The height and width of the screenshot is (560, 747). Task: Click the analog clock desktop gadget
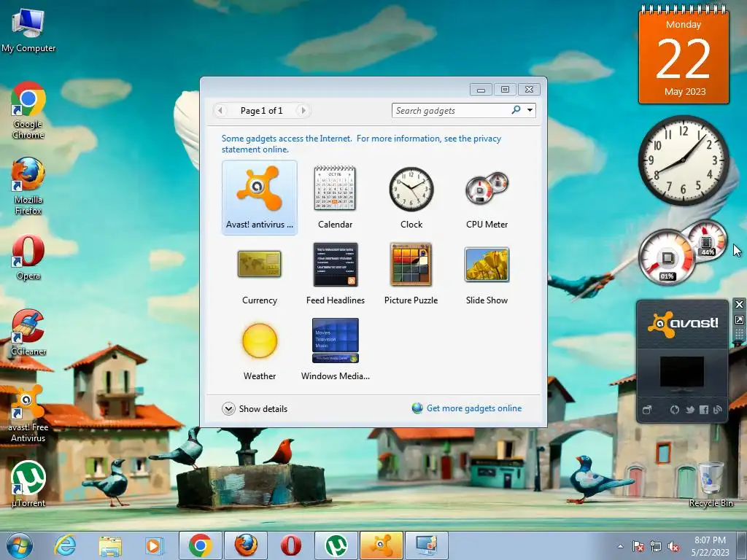[683, 160]
